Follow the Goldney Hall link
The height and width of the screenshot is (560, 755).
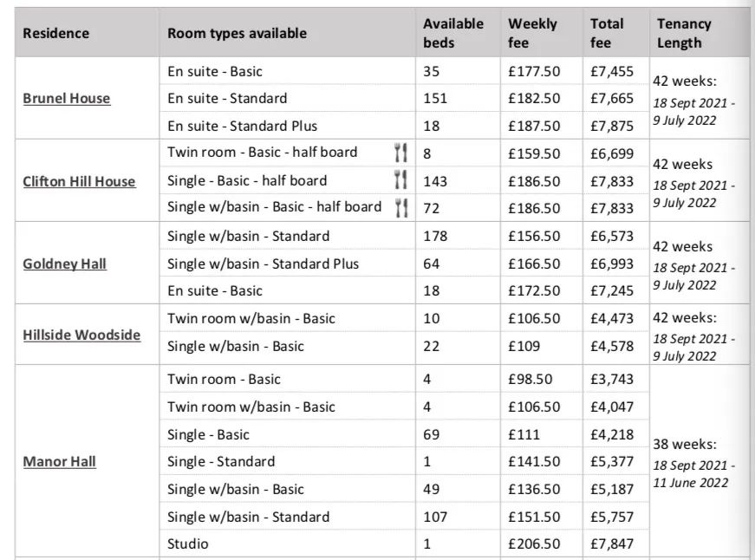tap(64, 264)
